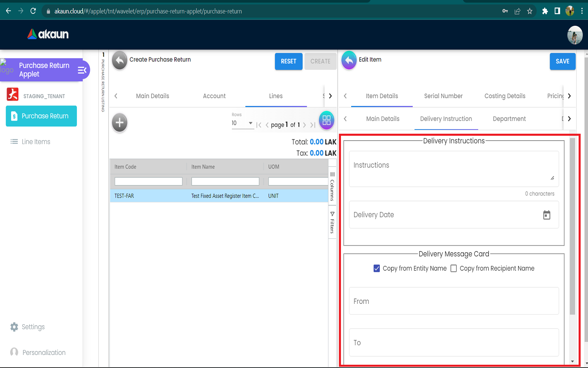Screen dimensions: 588x368
Task: Switch to the Serial Number tab
Action: pyautogui.click(x=443, y=96)
